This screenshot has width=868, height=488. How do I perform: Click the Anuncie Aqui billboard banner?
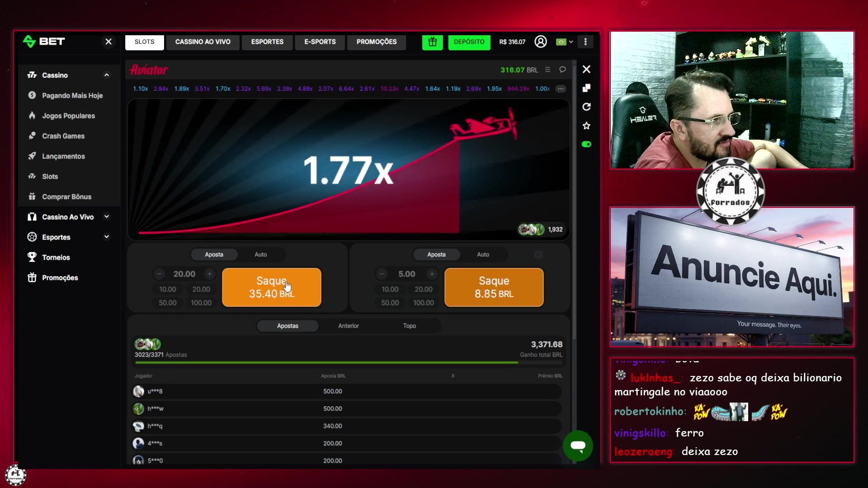[732, 277]
